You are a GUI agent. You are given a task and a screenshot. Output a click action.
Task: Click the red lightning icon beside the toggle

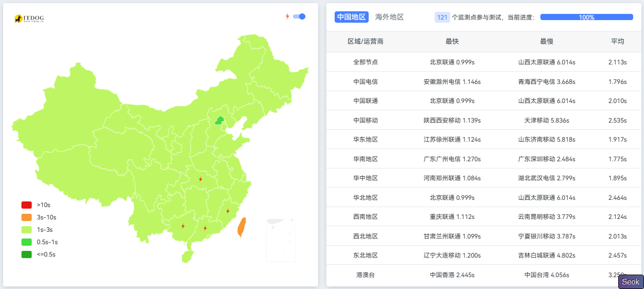click(x=288, y=16)
